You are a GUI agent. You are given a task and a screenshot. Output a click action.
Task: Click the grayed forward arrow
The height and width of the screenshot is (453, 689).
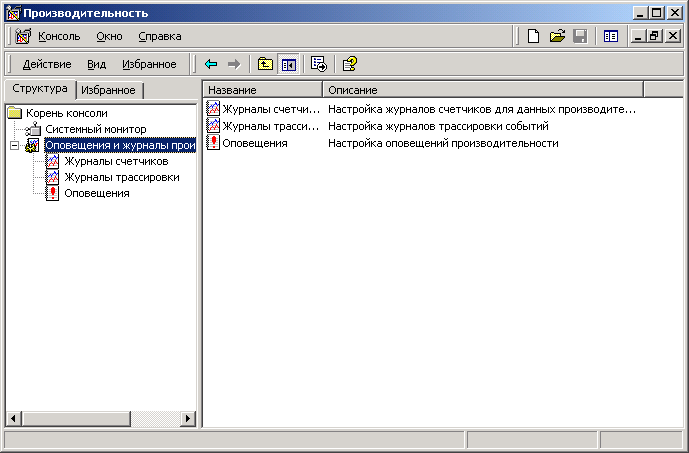[234, 64]
